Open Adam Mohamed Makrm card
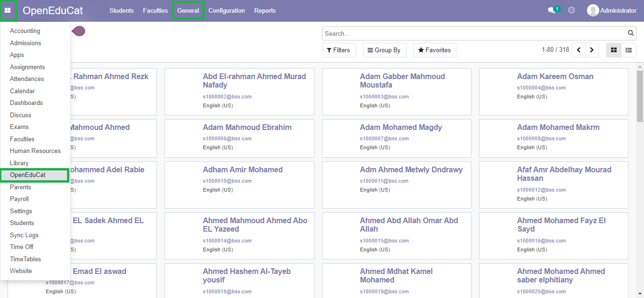Screen dimensions: 644x298 click(x=553, y=138)
